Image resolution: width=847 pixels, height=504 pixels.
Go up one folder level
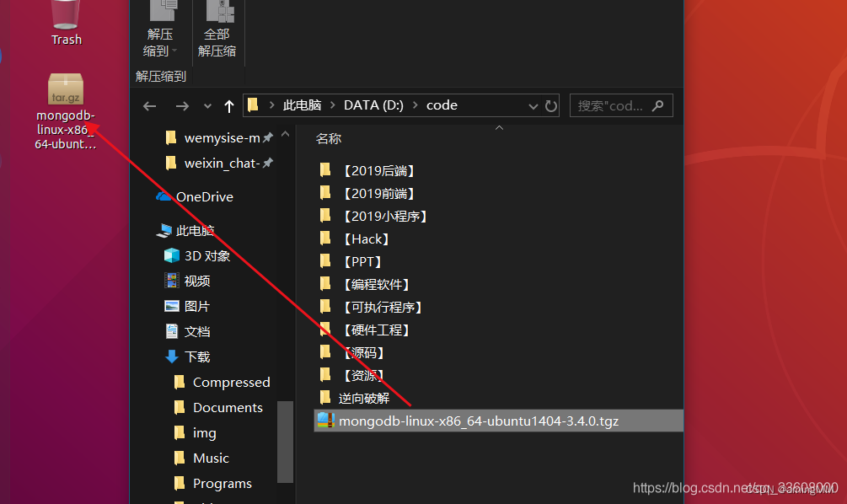[229, 106]
